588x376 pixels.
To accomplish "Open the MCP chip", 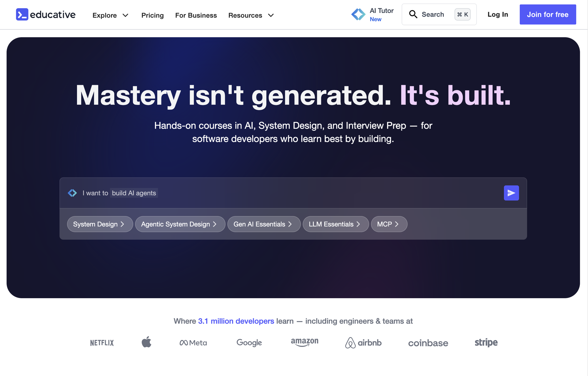I will [x=389, y=224].
